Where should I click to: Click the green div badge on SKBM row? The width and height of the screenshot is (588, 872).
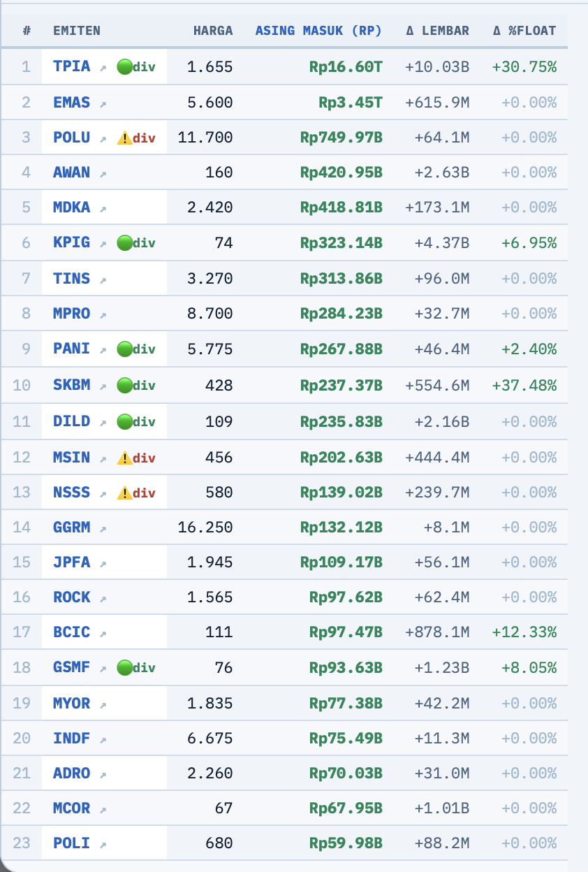click(x=136, y=385)
